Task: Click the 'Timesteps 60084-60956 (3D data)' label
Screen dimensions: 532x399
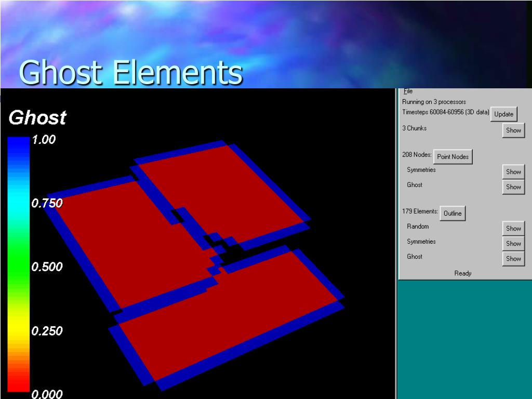Action: click(445, 112)
